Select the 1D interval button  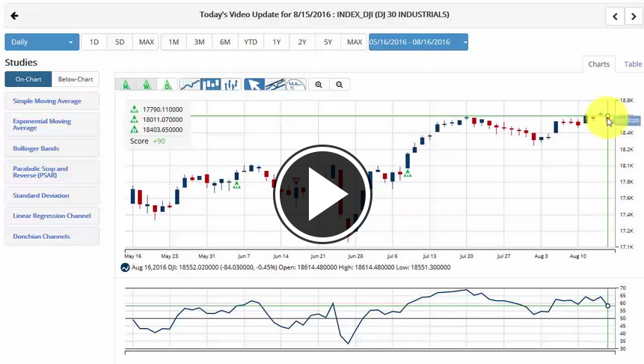click(94, 42)
